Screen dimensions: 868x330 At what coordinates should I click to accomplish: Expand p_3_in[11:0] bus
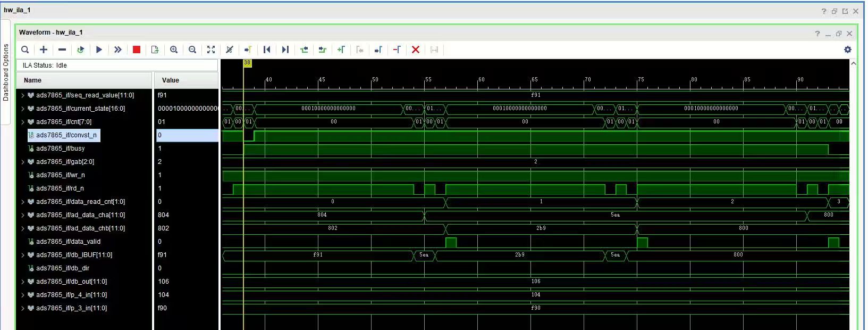[x=23, y=308]
